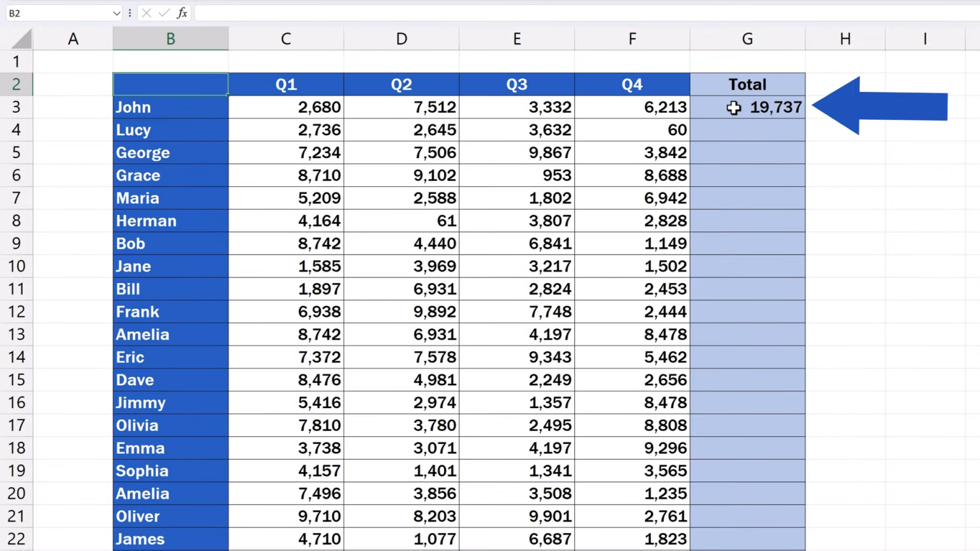
Task: Click the Q1 column header cell
Action: click(285, 84)
